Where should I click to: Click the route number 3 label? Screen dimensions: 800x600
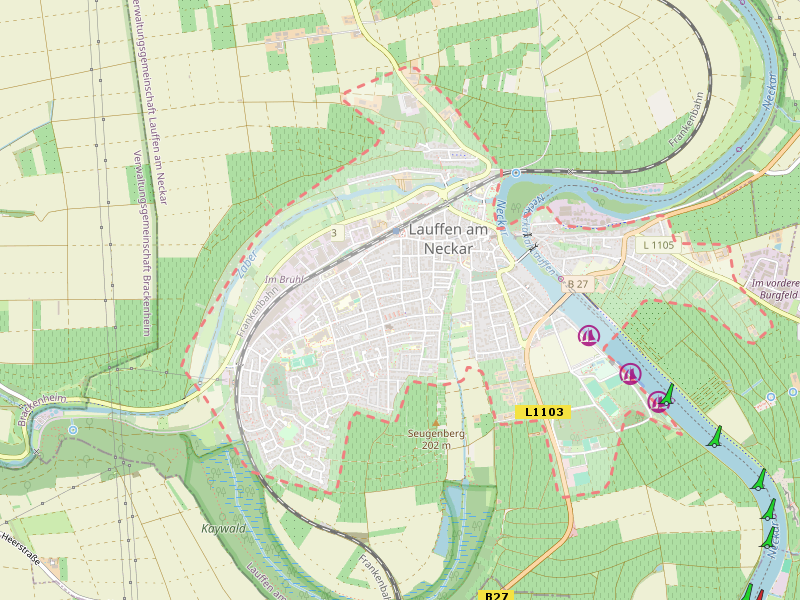(335, 232)
